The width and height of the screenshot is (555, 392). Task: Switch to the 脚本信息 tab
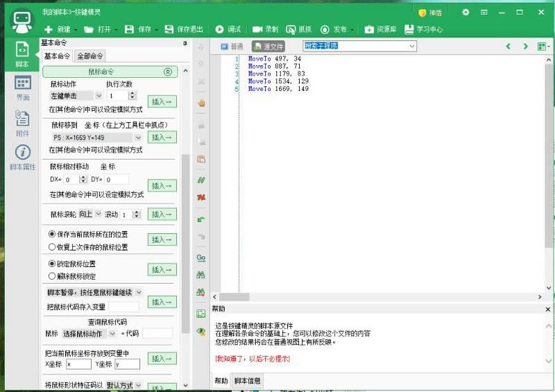[246, 381]
